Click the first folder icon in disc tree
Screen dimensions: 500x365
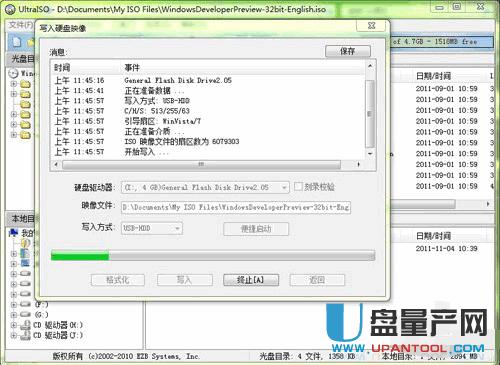click(25, 84)
